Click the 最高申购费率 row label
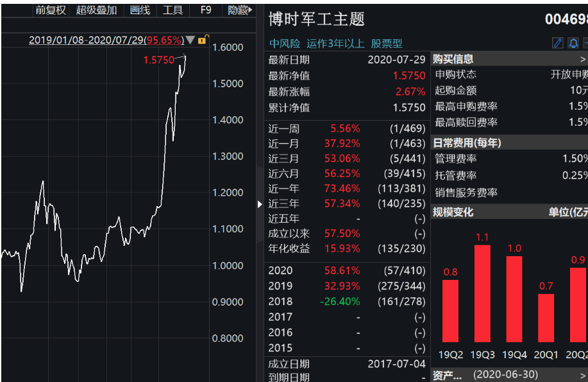The image size is (588, 382). tap(466, 107)
